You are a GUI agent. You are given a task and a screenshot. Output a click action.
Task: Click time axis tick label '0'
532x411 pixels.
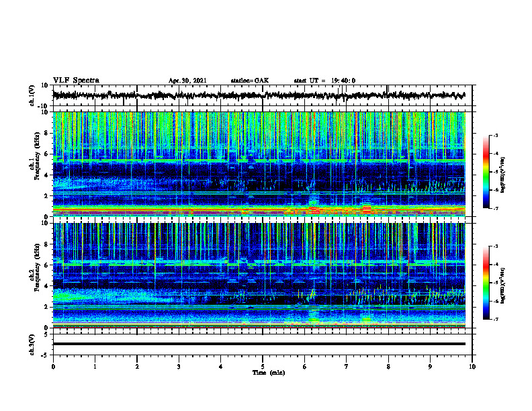click(53, 367)
